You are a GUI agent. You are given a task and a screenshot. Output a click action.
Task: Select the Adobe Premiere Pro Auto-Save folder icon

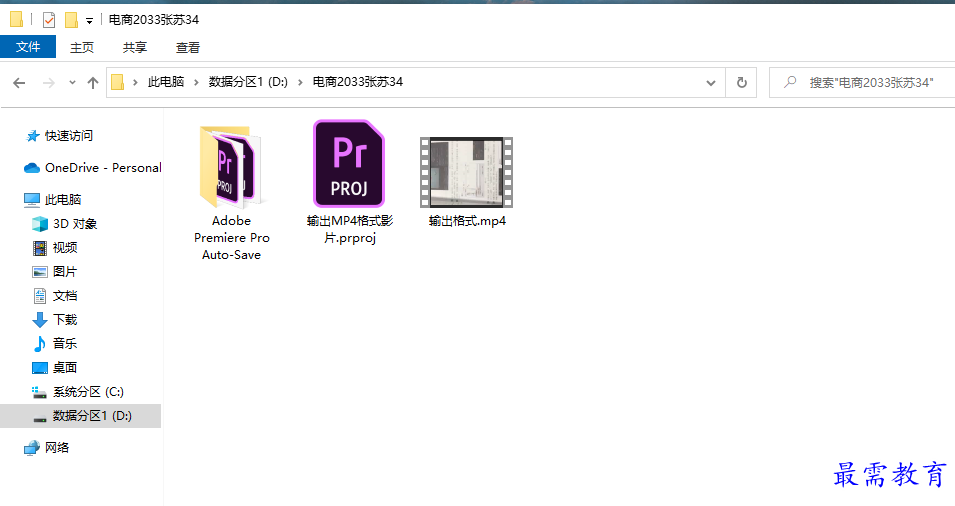pyautogui.click(x=231, y=166)
